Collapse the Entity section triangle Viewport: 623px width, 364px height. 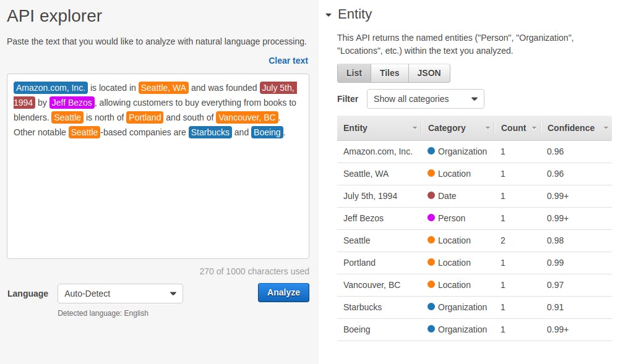[328, 15]
